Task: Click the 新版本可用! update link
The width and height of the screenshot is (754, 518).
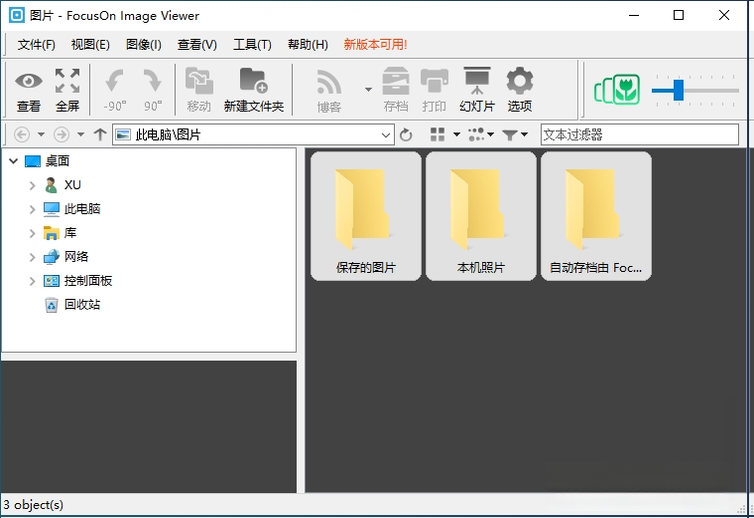Action: point(375,45)
